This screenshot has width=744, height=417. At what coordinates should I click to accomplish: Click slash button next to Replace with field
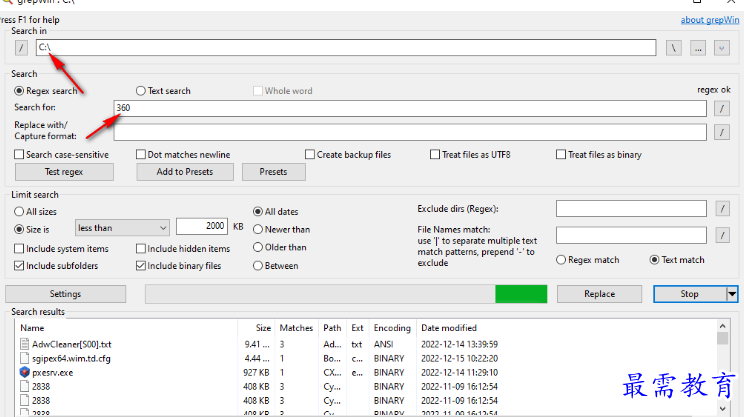pyautogui.click(x=722, y=132)
